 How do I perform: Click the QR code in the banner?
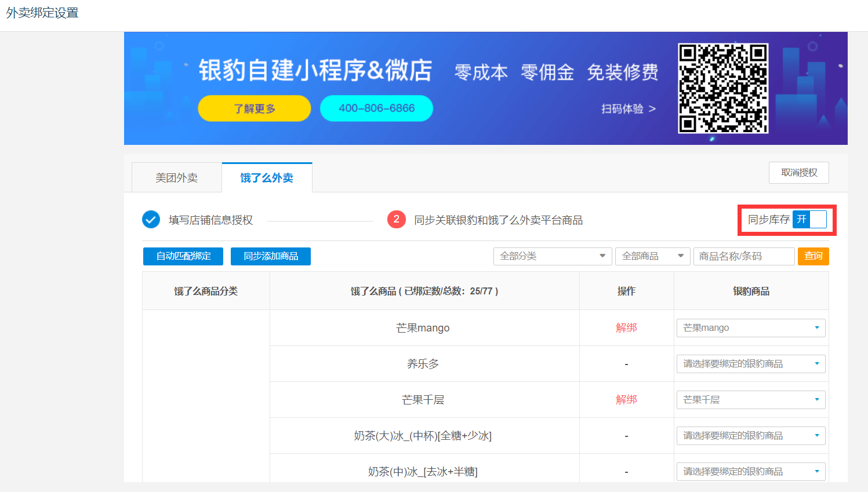723,88
